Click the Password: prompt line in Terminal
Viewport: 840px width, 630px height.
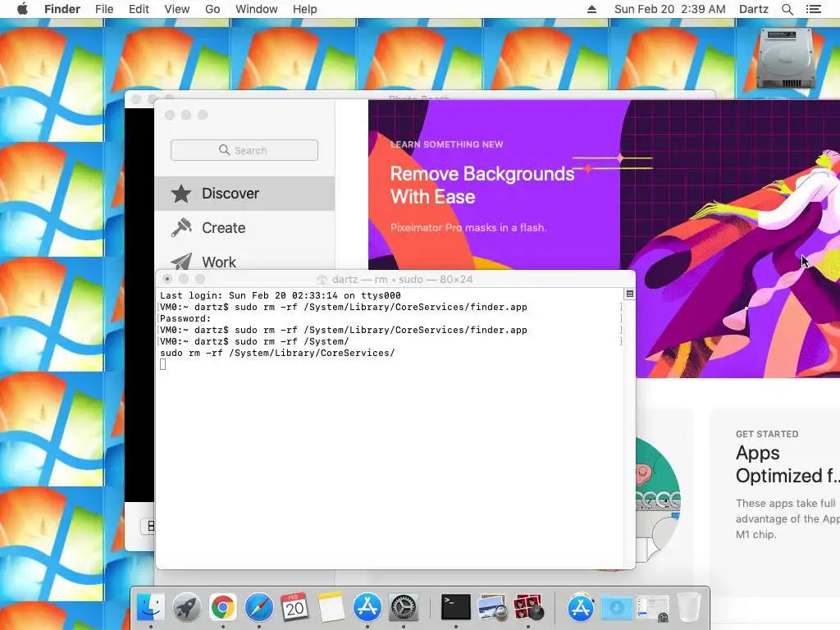(x=185, y=318)
